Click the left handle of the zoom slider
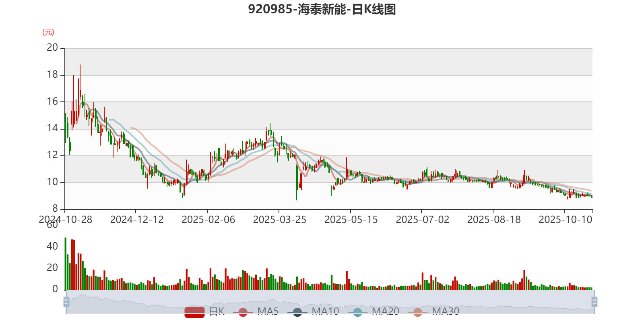 pos(66,301)
